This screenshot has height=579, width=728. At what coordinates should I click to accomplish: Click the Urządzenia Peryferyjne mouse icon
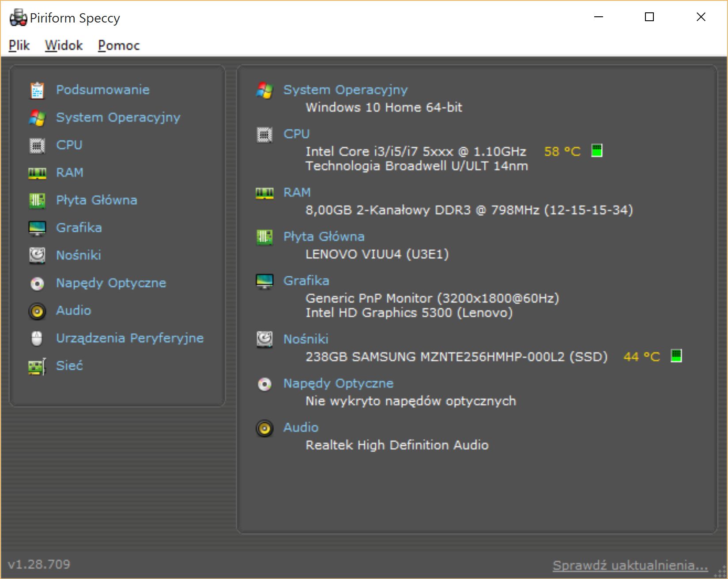pos(37,338)
